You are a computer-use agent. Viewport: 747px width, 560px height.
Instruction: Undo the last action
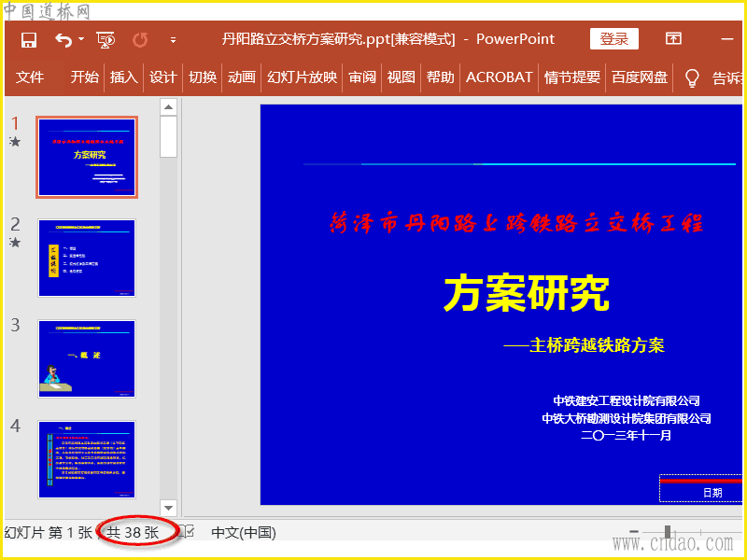click(63, 40)
